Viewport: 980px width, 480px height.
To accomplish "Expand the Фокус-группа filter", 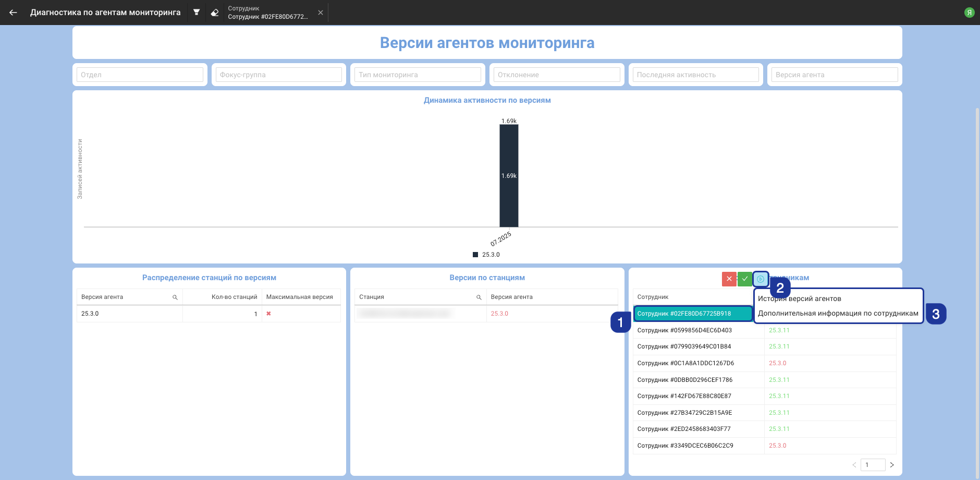I will (x=279, y=75).
